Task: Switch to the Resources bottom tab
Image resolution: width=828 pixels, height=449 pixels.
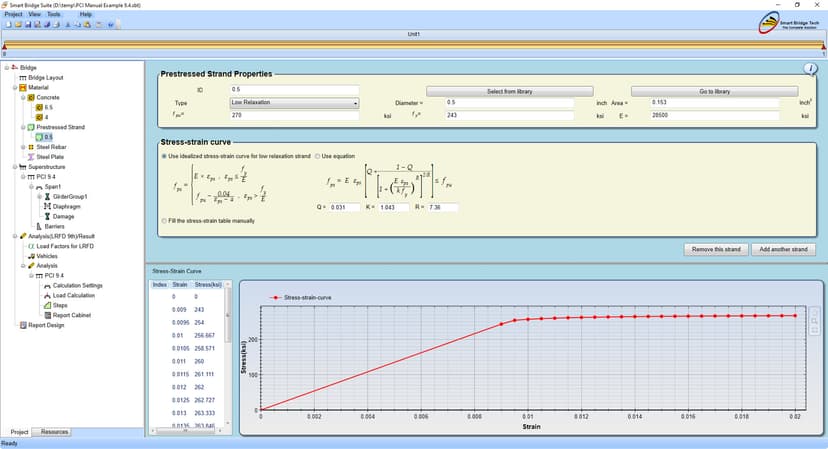Action: click(x=54, y=432)
